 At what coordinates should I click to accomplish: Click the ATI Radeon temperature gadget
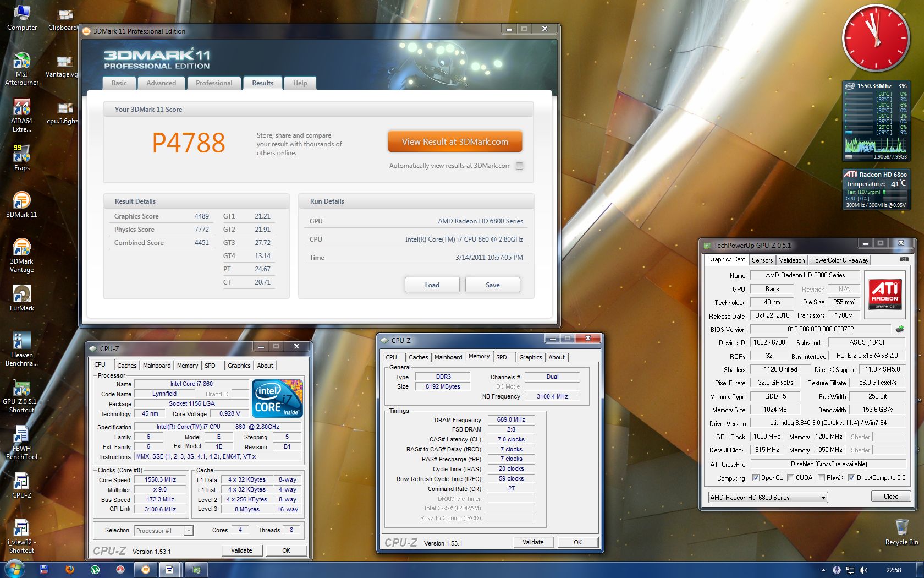[x=876, y=189]
